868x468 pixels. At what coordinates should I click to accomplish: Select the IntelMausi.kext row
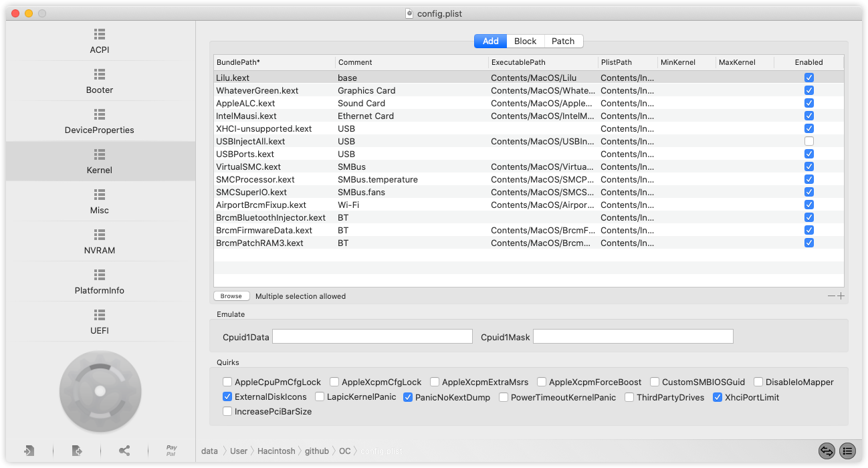(528, 116)
